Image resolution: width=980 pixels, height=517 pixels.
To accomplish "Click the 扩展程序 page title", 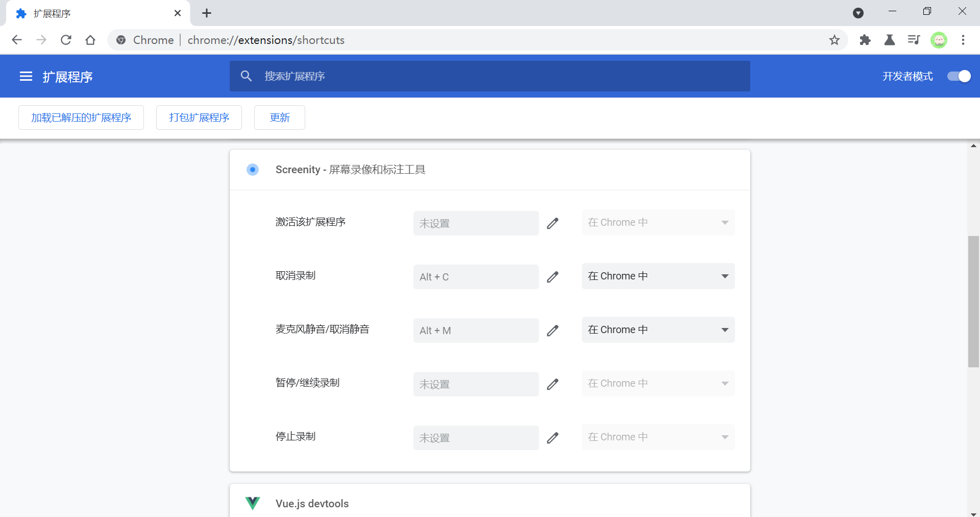I will pyautogui.click(x=67, y=77).
